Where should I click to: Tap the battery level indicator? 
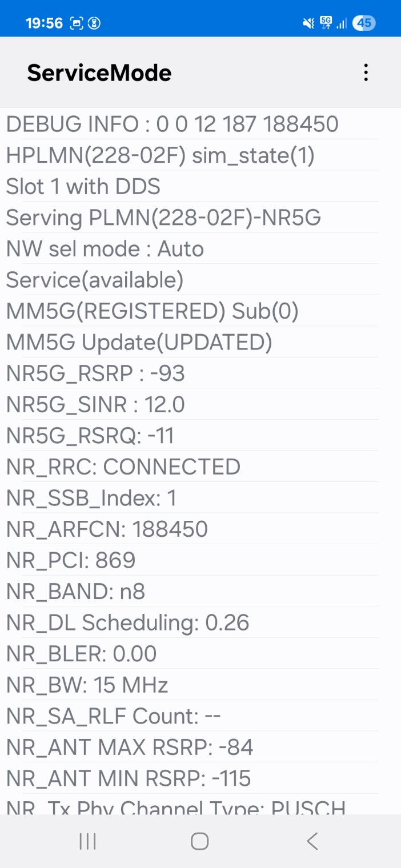pos(364,23)
